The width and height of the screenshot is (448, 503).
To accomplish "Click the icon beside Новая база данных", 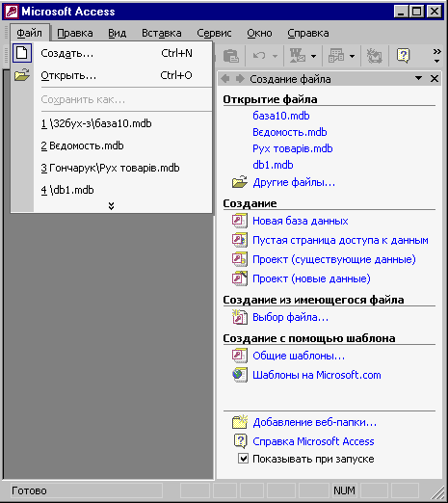I will click(240, 221).
